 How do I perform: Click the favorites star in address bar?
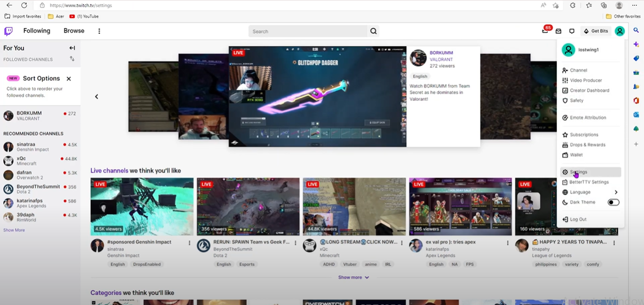pos(556,5)
